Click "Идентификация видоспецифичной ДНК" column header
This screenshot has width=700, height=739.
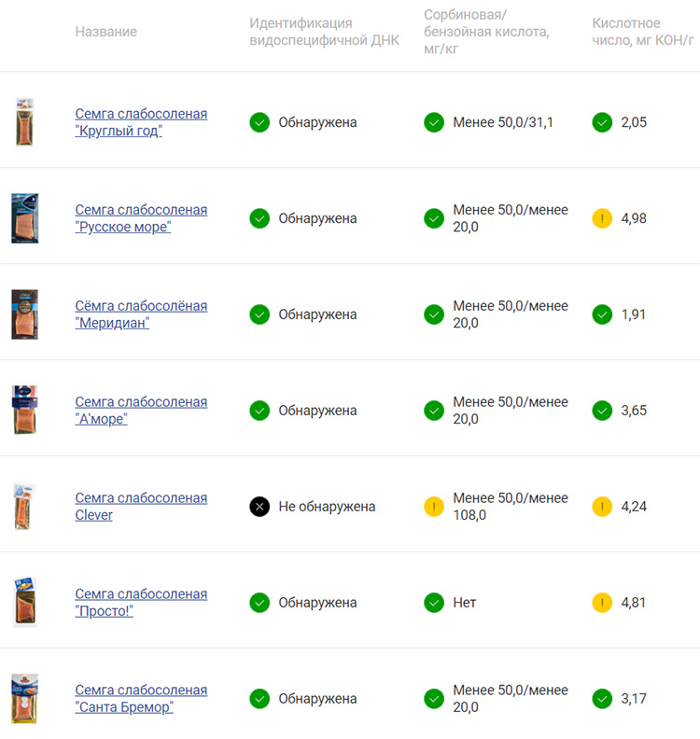coord(324,32)
